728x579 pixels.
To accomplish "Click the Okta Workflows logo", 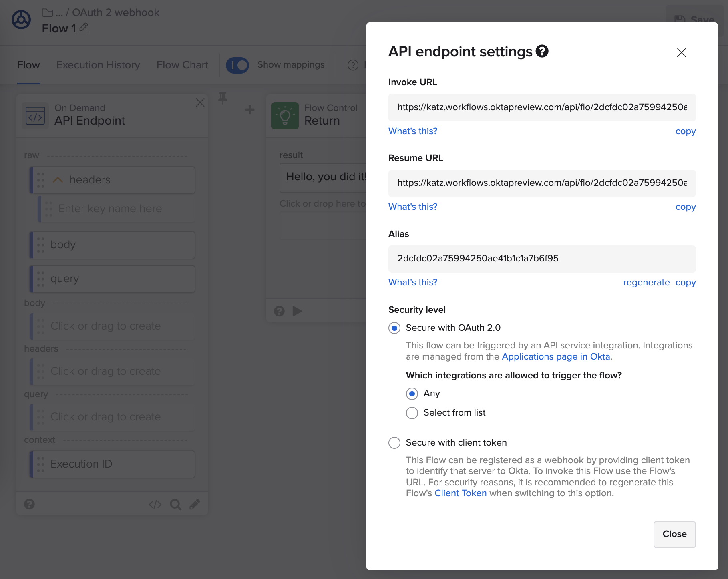I will (x=20, y=20).
